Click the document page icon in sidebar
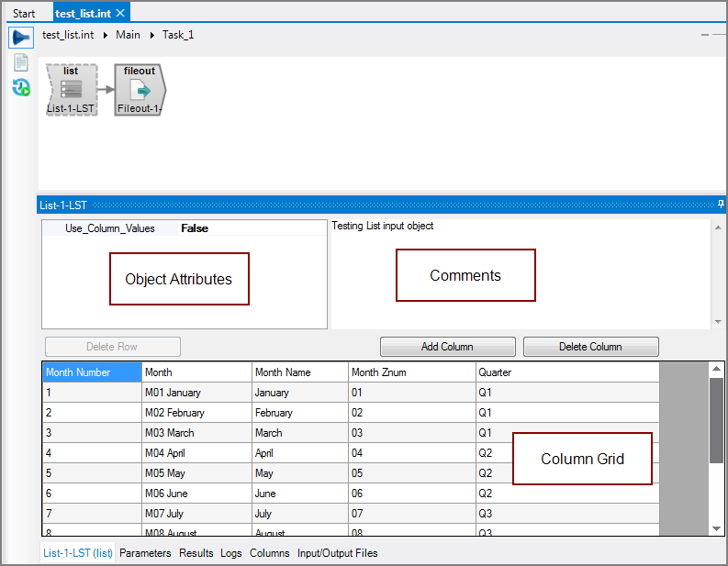728x566 pixels. pyautogui.click(x=20, y=62)
